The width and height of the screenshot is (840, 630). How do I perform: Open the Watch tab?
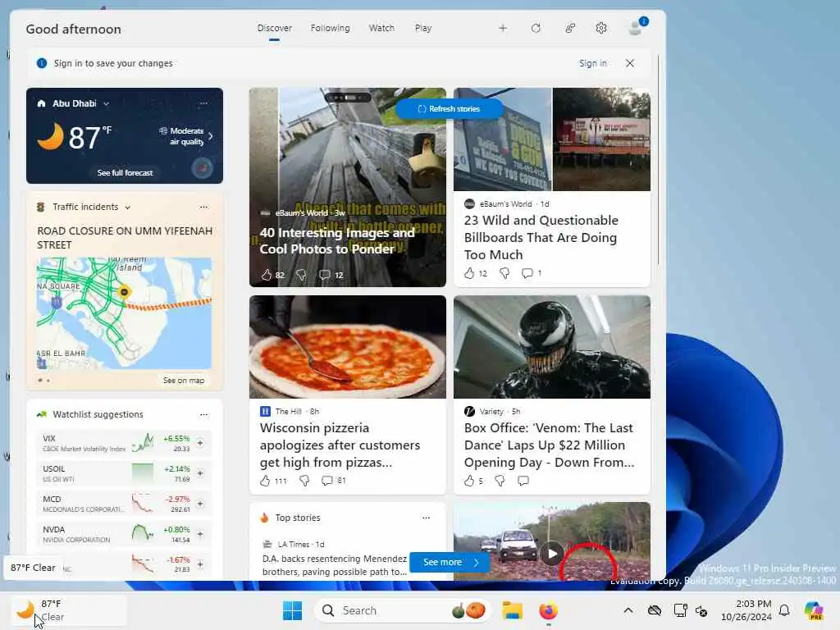click(x=381, y=28)
